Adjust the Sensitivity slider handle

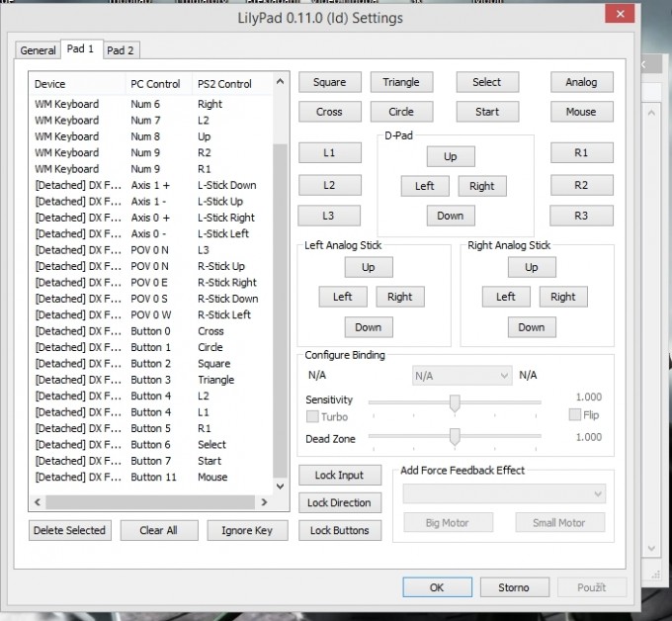tap(455, 403)
